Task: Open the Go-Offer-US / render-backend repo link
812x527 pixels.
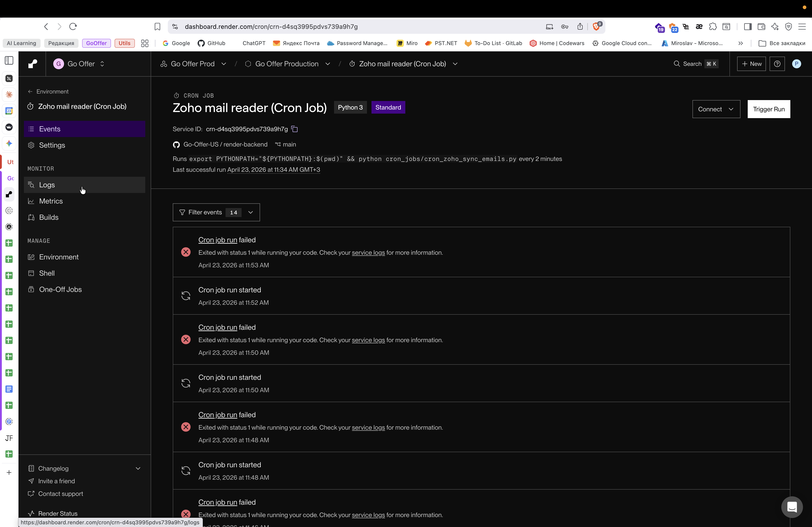Action: [225, 144]
